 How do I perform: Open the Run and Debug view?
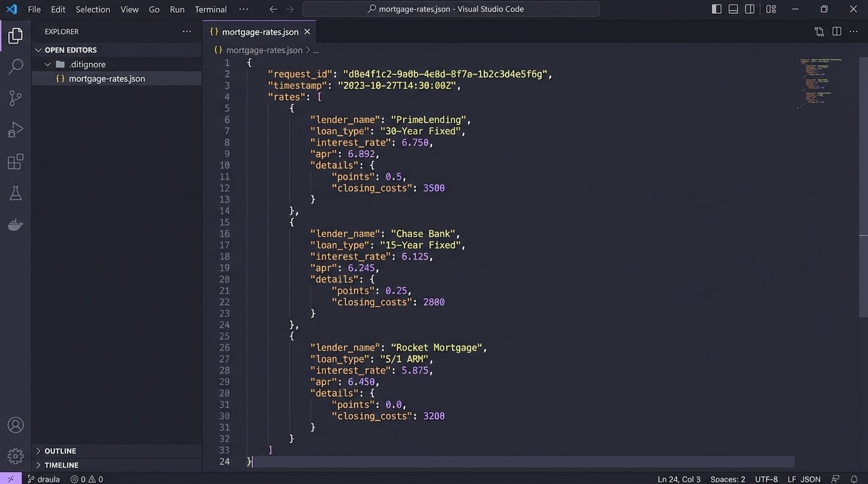point(16,130)
